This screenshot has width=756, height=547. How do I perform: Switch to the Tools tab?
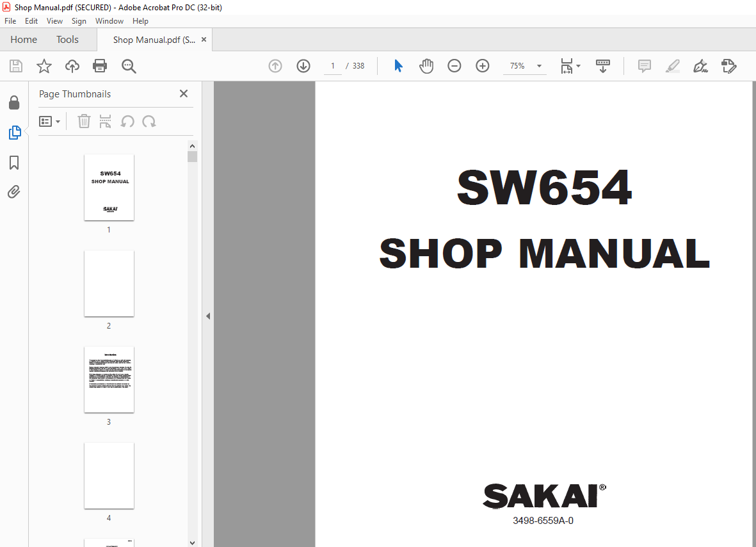tap(67, 40)
